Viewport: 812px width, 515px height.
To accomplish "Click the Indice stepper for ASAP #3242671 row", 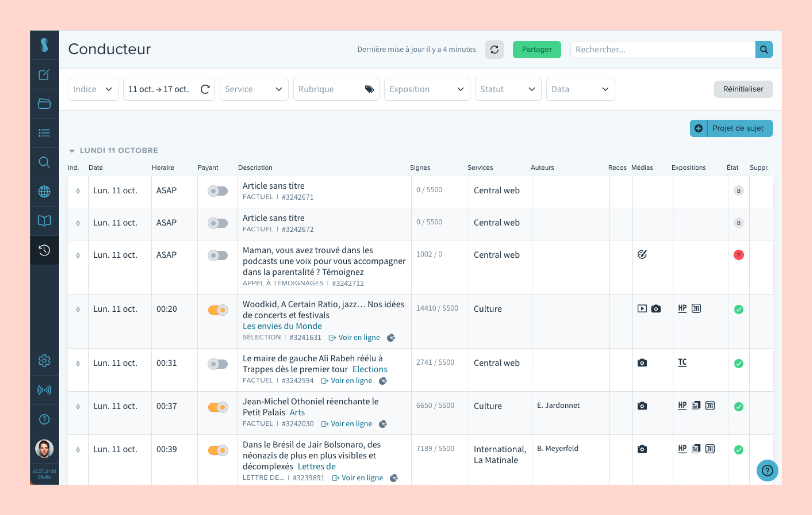I will 78,191.
